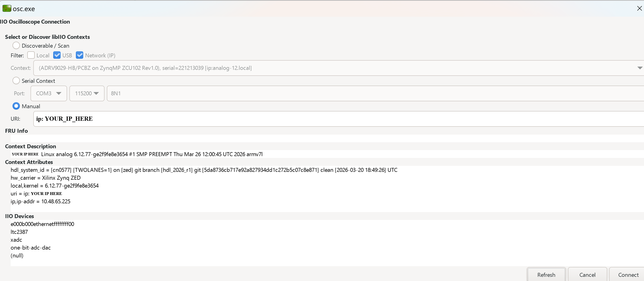Select the Manual connection radio button
Viewport: 644px width, 281px height.
point(16,106)
